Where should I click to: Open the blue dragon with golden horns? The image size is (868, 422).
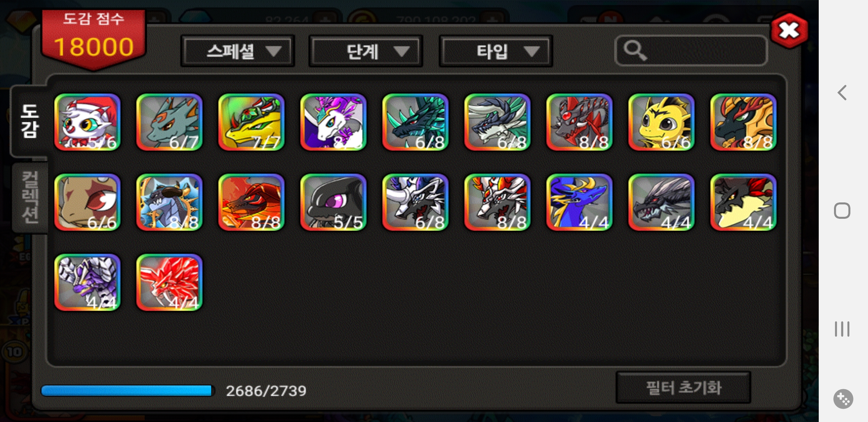[x=579, y=202]
